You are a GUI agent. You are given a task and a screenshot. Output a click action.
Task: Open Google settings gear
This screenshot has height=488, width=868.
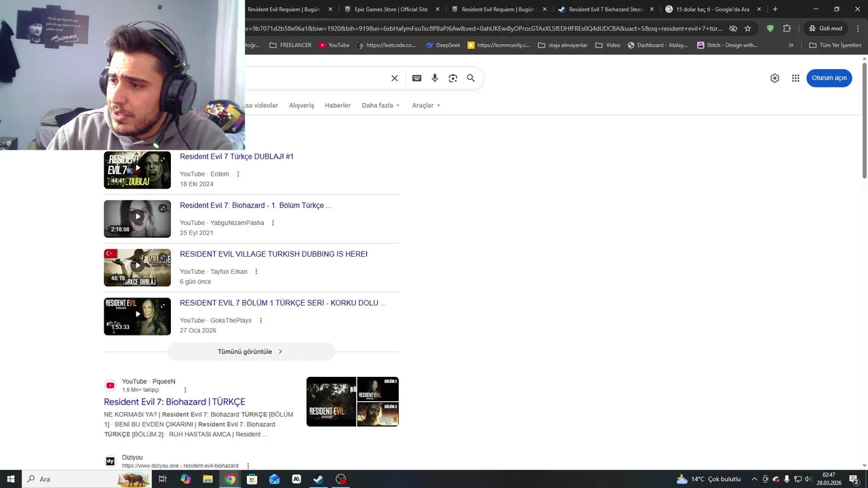774,78
